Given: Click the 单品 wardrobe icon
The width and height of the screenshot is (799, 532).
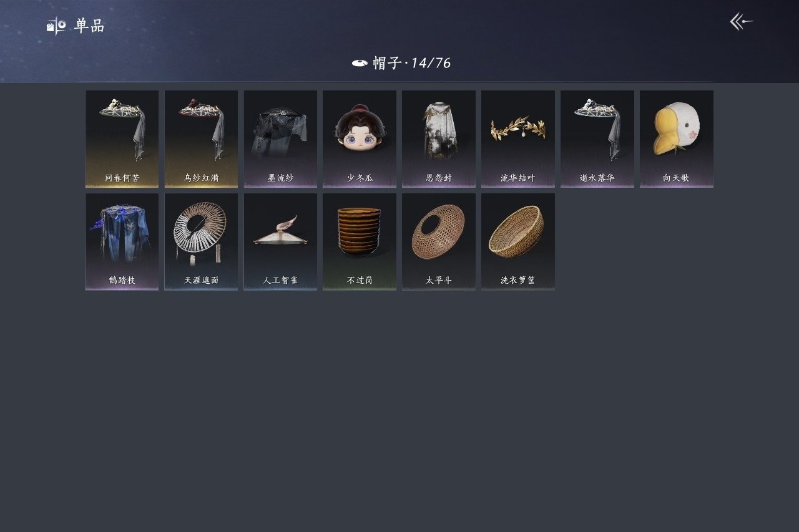Looking at the screenshot, I should click(x=56, y=26).
